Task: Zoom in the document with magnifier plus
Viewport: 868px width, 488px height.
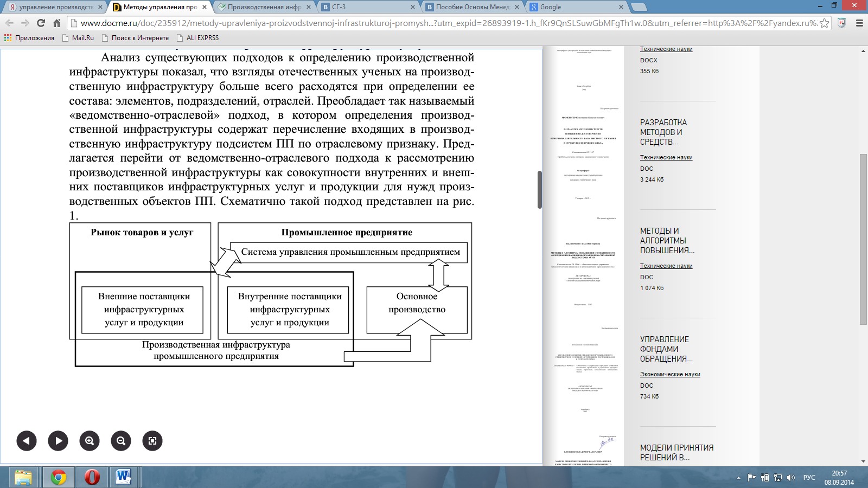Action: coord(90,441)
